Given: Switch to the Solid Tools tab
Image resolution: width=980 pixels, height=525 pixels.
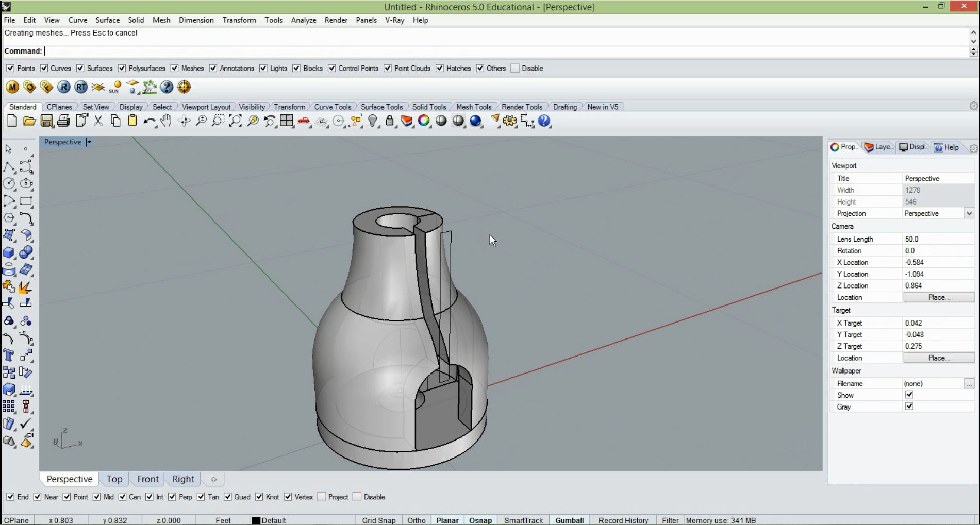Looking at the screenshot, I should [x=429, y=107].
